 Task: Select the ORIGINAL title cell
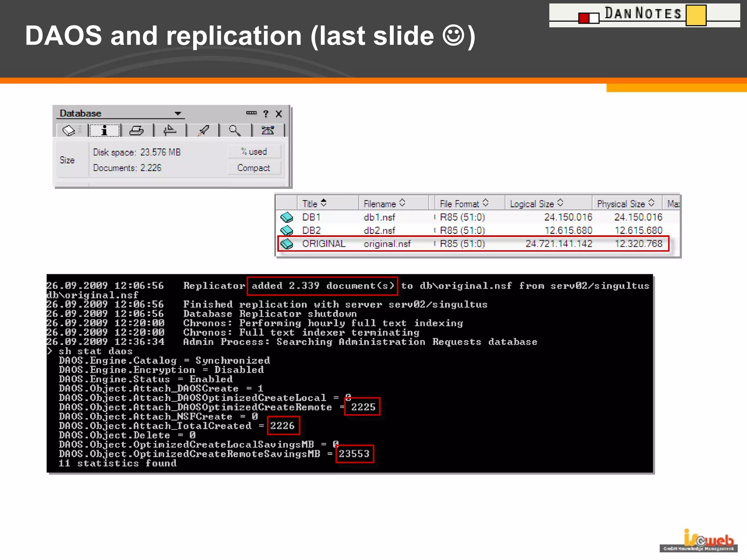[324, 244]
